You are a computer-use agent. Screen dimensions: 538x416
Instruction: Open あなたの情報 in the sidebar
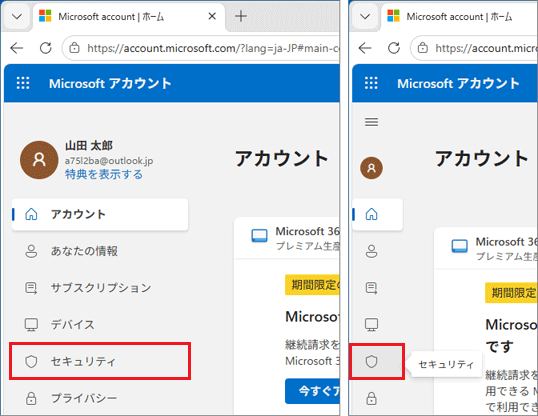pos(100,251)
